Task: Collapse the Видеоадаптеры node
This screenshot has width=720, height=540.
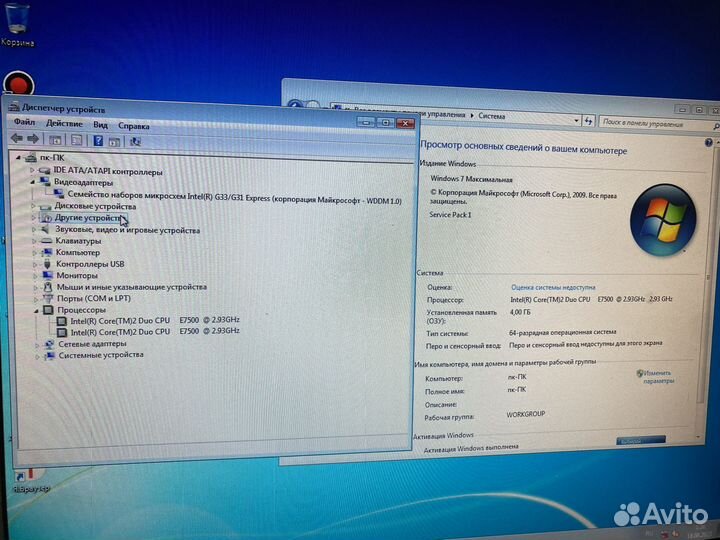Action: point(33,182)
